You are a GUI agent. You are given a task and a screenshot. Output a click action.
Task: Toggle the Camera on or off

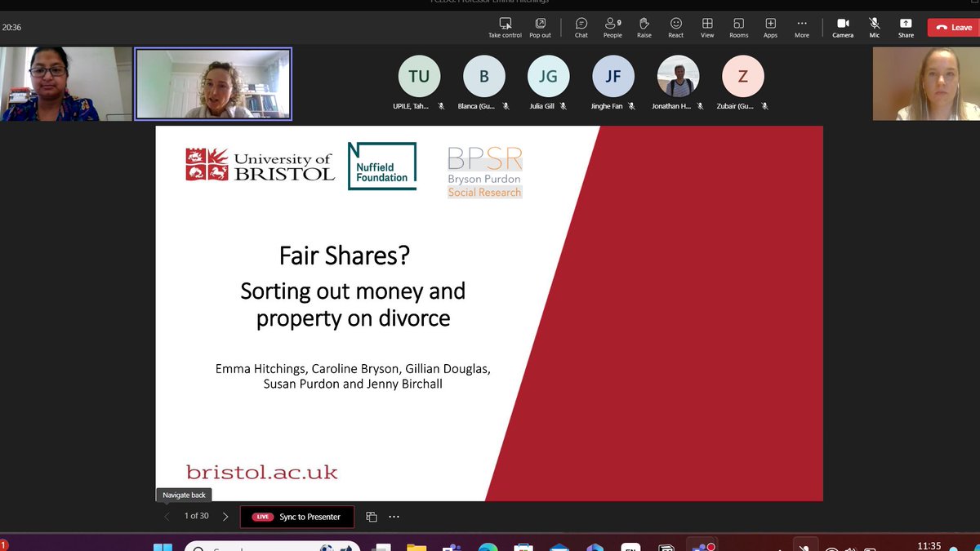[843, 28]
